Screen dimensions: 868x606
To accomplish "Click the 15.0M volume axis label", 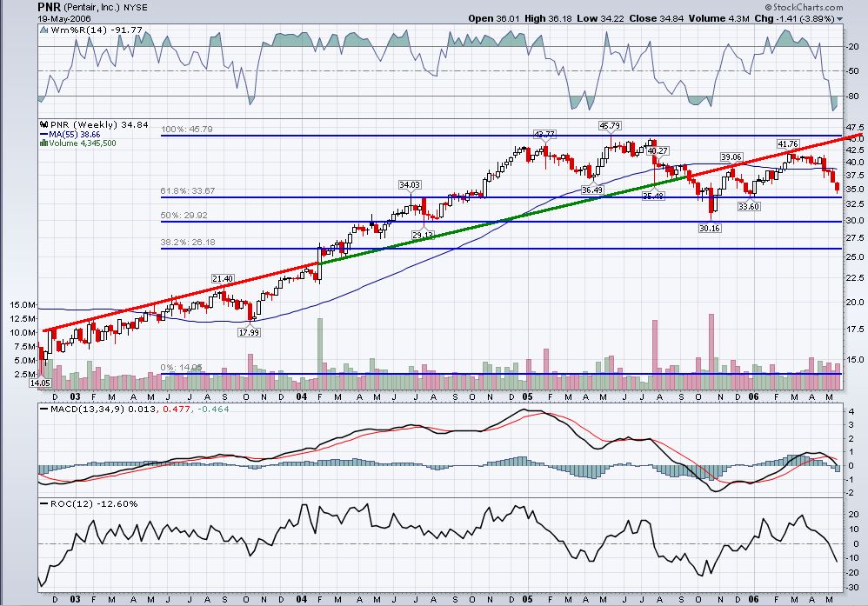I will [23, 305].
